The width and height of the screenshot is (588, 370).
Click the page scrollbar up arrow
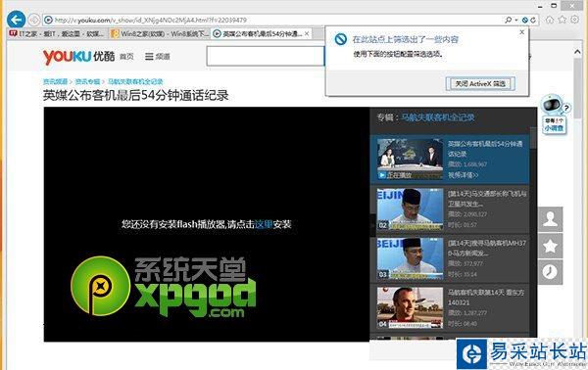(577, 52)
